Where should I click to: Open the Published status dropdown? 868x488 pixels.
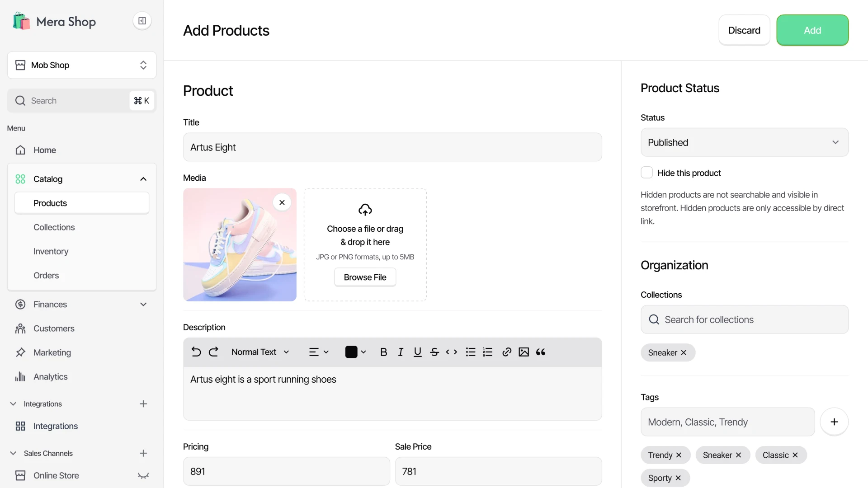tap(744, 142)
